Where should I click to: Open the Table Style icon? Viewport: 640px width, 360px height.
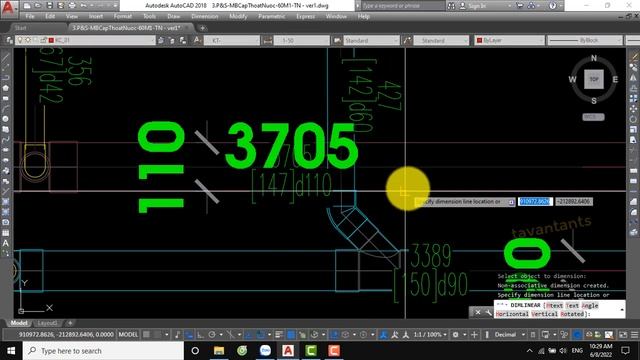coord(337,40)
